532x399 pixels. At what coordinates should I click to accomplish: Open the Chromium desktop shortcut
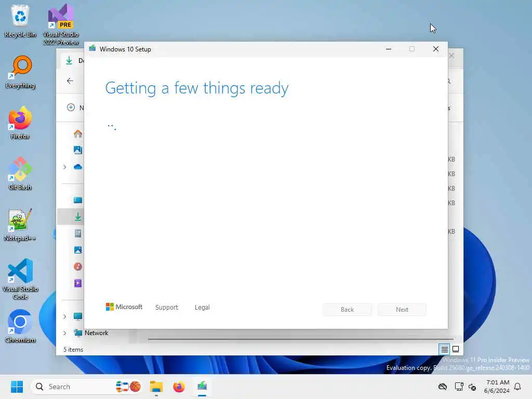pyautogui.click(x=20, y=326)
